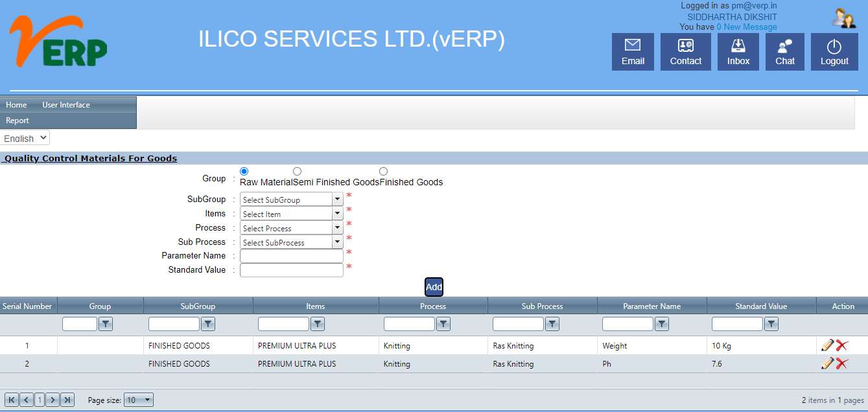Edit the Ph row with pencil icon
Viewport: 868px width, 412px height.
[827, 363]
